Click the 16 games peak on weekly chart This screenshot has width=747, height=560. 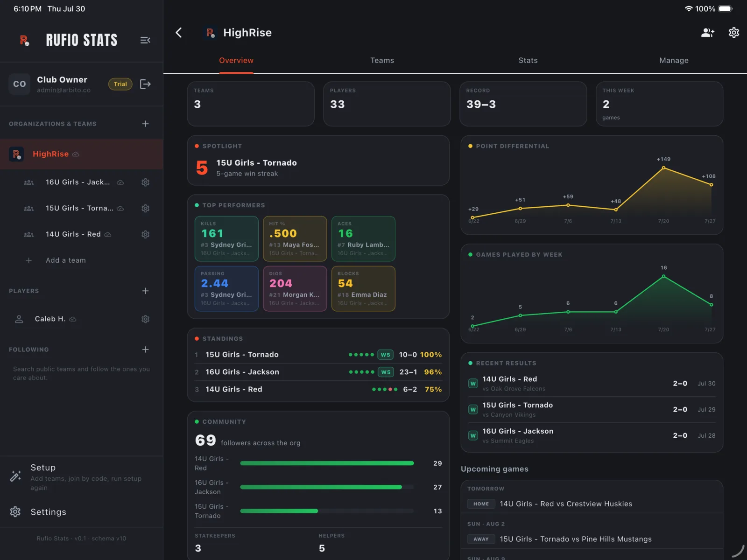tap(663, 277)
